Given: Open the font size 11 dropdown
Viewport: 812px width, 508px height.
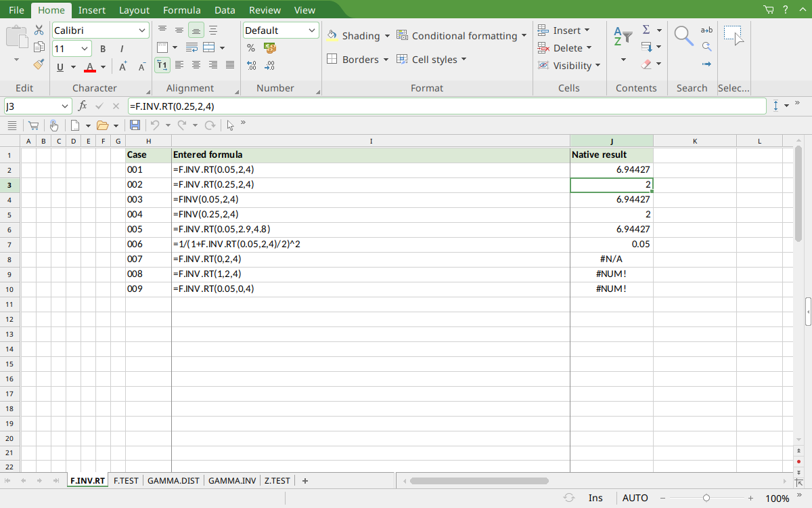Looking at the screenshot, I should click(x=85, y=49).
